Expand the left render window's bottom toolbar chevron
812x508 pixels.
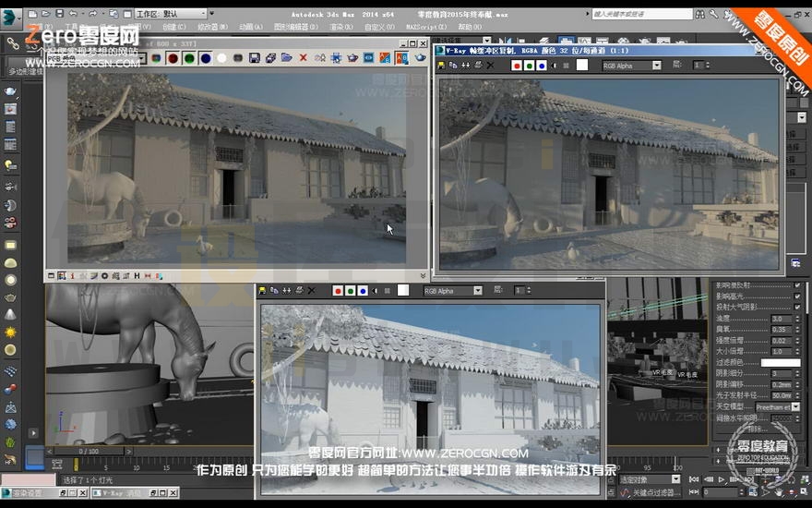click(423, 276)
